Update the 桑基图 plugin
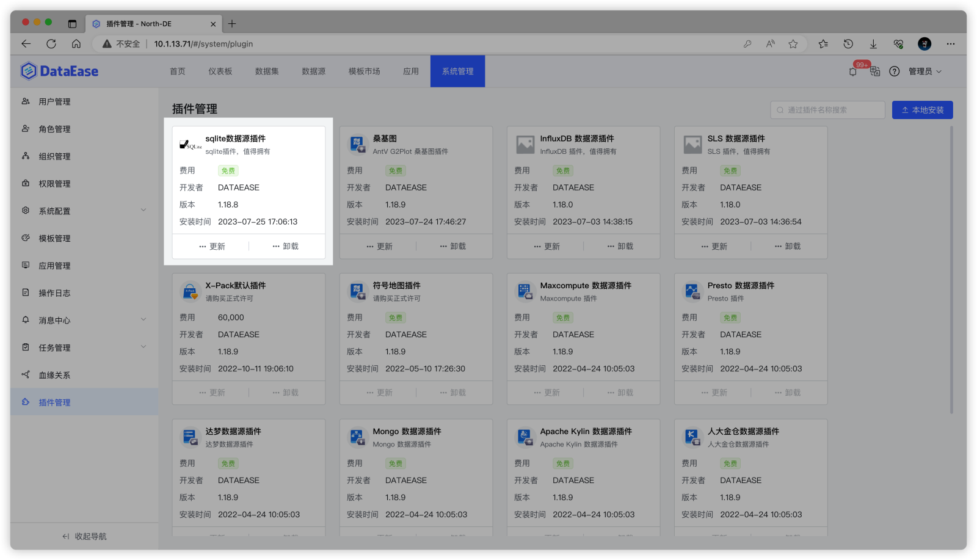Image resolution: width=977 pixels, height=560 pixels. [x=379, y=246]
